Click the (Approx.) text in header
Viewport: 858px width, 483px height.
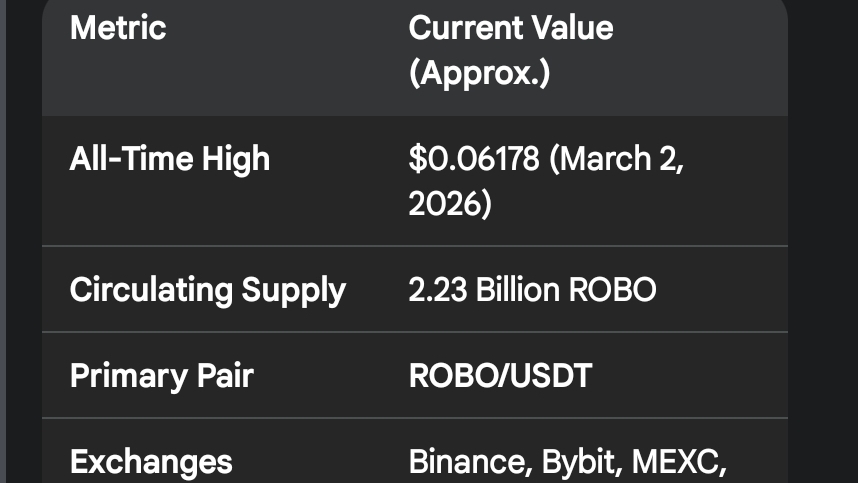[479, 74]
